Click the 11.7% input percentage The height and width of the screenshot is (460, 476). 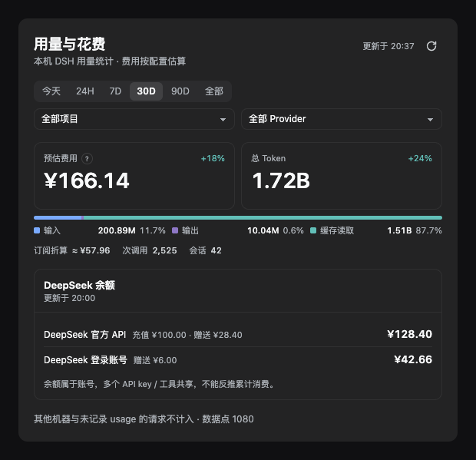[x=153, y=230]
